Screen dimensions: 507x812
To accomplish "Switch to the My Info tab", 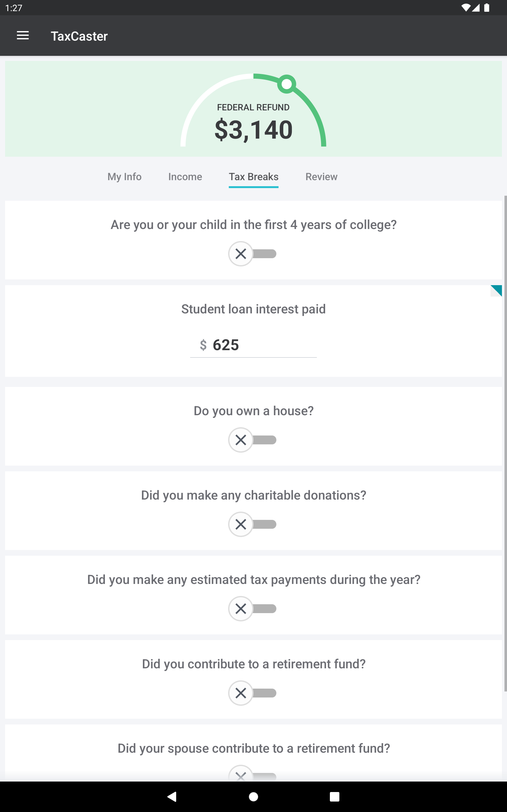I will (125, 177).
